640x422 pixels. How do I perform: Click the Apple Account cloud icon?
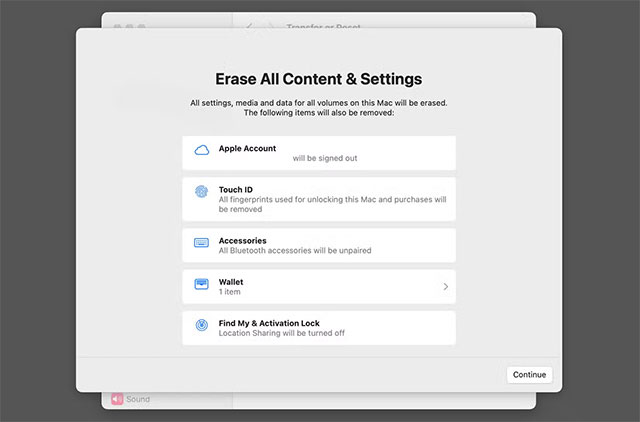click(x=202, y=150)
